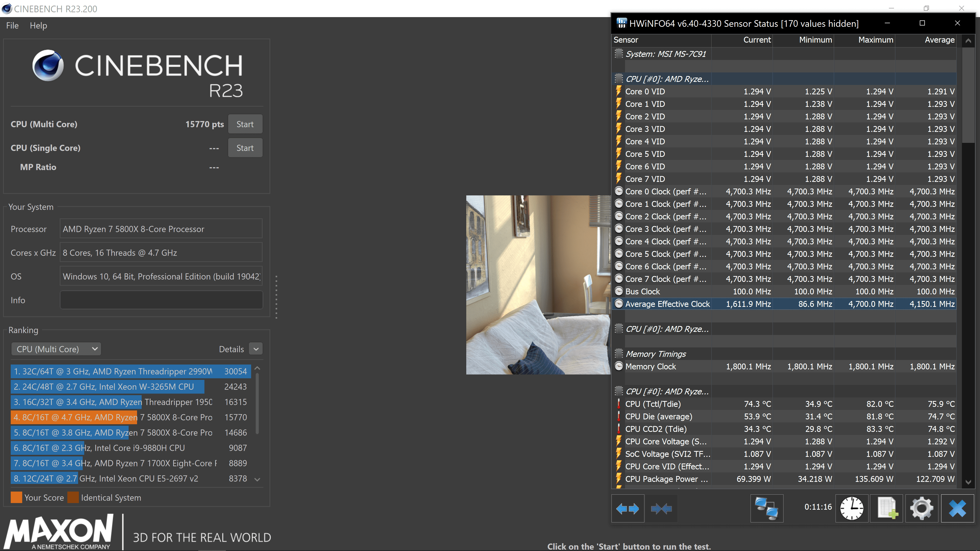Open the Help menu

point(39,26)
